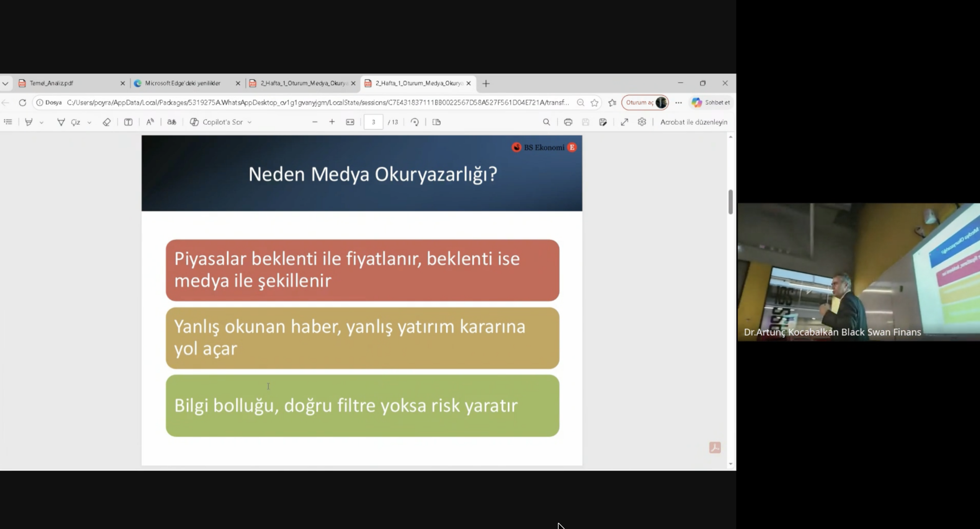The width and height of the screenshot is (980, 529).
Task: Click the translate icon
Action: pos(171,122)
